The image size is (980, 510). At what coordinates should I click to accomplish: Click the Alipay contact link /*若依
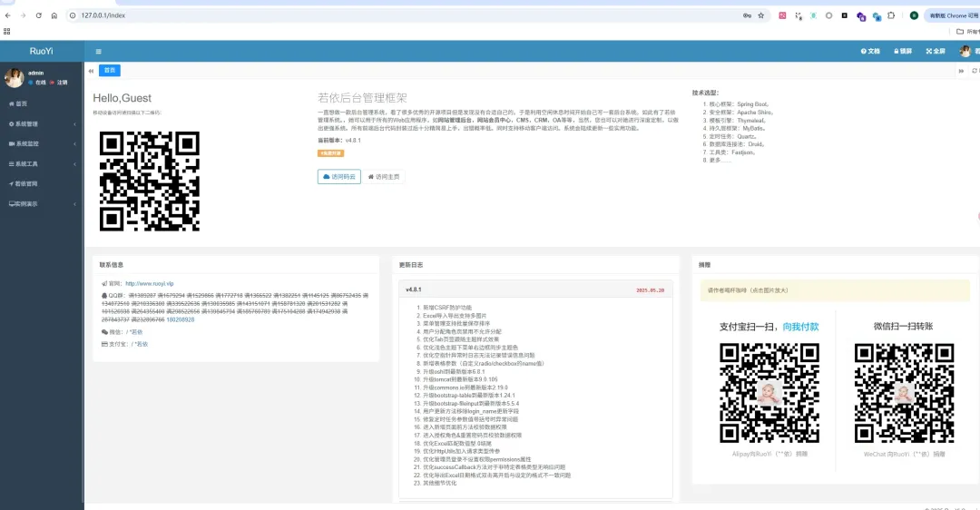click(140, 344)
